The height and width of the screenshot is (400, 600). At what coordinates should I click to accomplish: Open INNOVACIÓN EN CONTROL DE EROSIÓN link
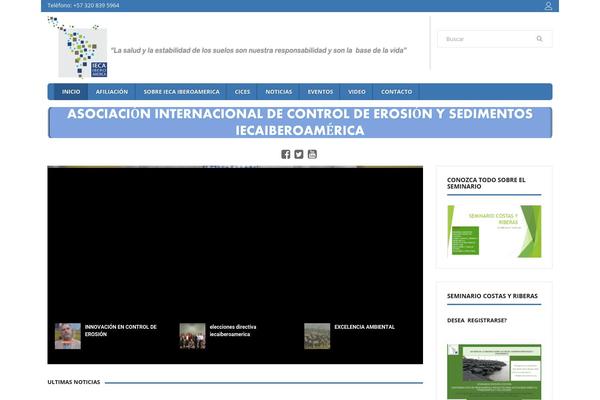coord(121,330)
